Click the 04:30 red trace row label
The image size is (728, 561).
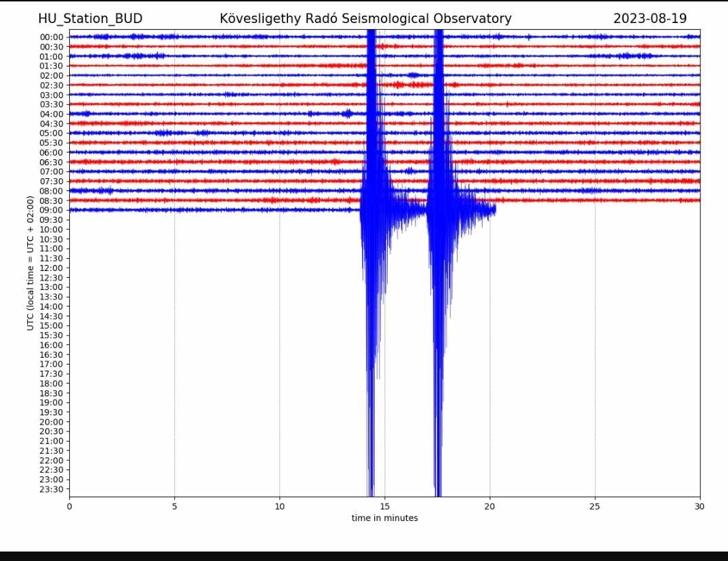(x=52, y=124)
